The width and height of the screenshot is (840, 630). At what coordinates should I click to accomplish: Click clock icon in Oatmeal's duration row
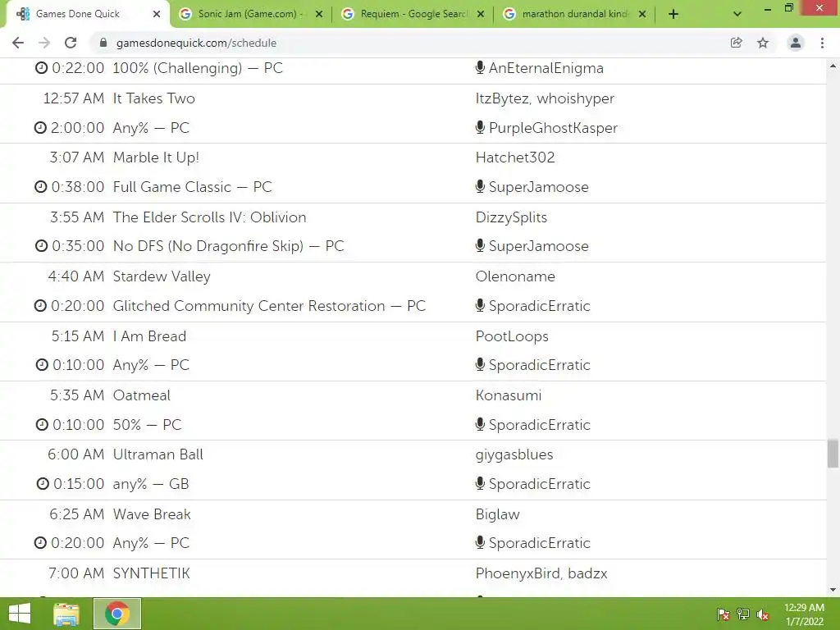click(x=42, y=425)
